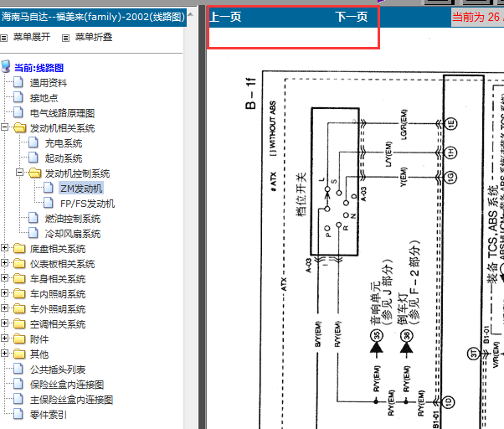Click the folder icon of 车内照明系统

point(19,294)
